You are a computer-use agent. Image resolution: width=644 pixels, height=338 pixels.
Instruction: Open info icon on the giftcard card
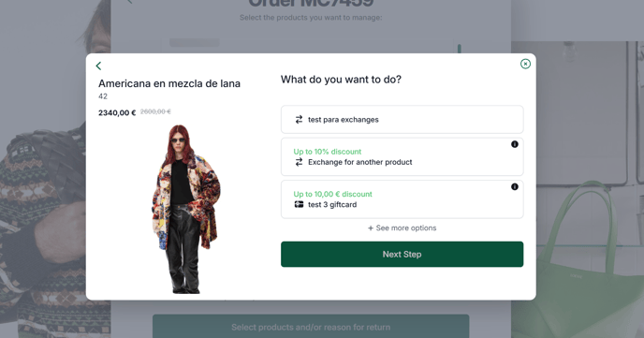(x=514, y=187)
